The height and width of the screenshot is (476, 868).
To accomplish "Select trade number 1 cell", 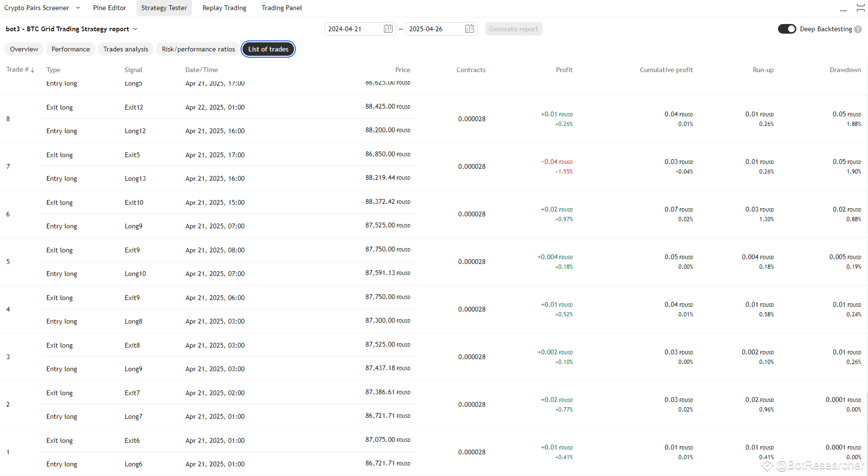I will click(x=8, y=452).
